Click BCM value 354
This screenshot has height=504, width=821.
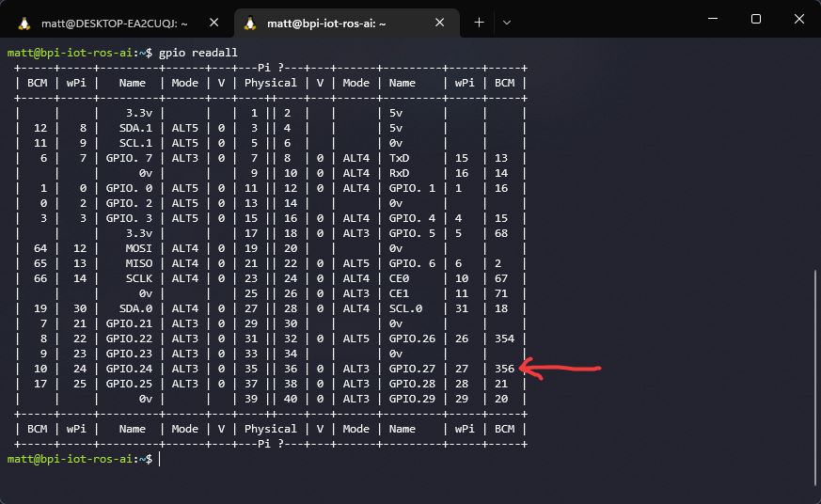pos(504,339)
